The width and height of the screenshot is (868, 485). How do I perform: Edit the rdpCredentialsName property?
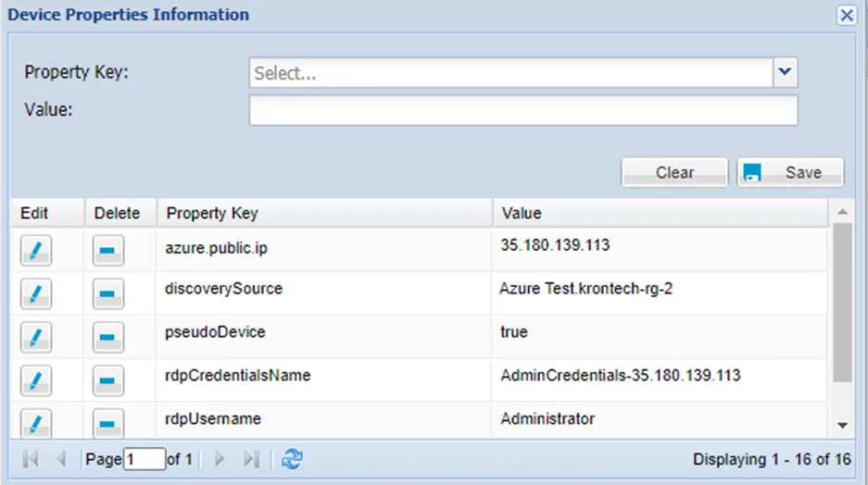(36, 380)
